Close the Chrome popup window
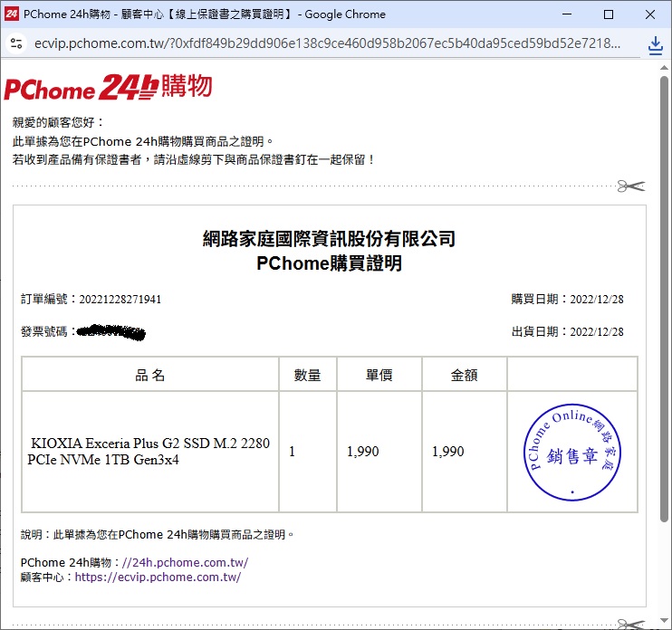 tap(649, 14)
